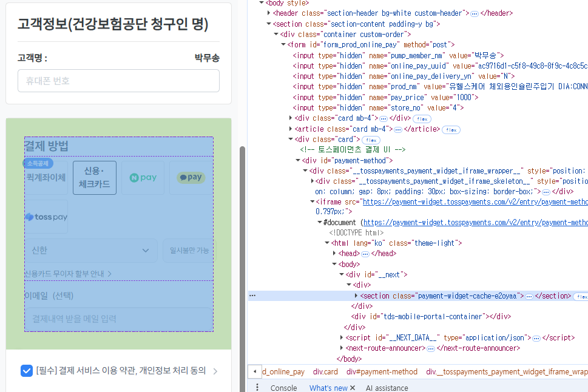Image resolution: width=588 pixels, height=392 pixels.
Task: Collapse the form_prod_online_pay form node
Action: click(x=283, y=45)
